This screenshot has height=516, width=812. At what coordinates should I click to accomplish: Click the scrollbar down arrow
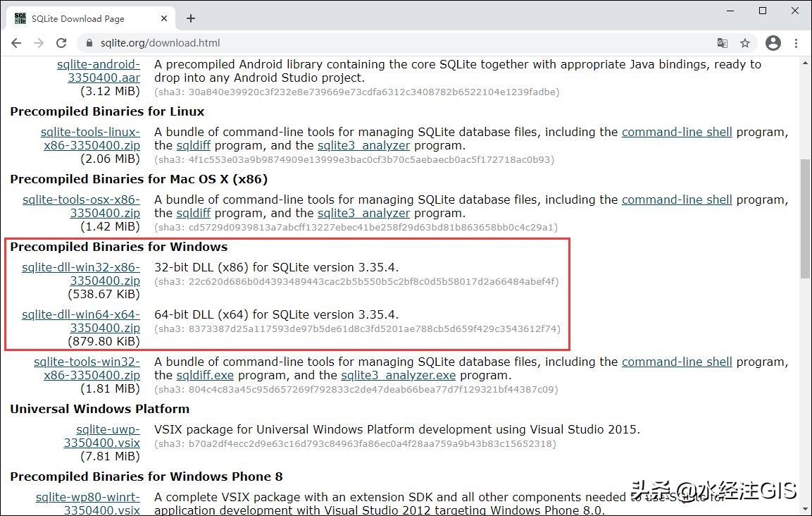click(x=805, y=509)
